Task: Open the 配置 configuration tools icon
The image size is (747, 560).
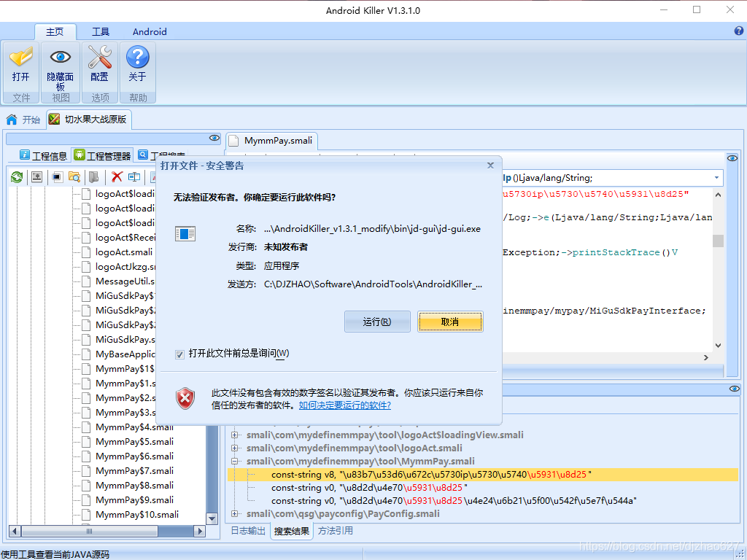Action: tap(100, 57)
